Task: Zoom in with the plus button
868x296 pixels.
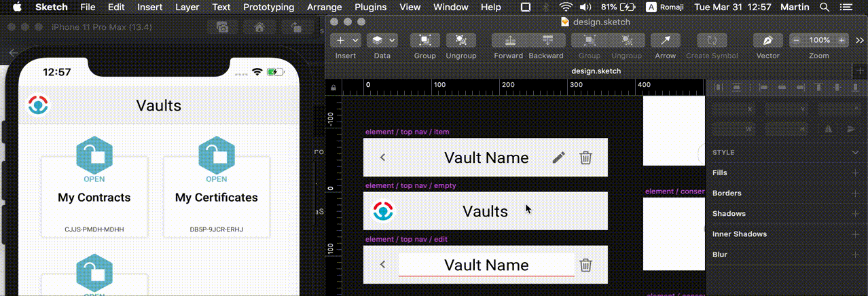Action: point(842,41)
